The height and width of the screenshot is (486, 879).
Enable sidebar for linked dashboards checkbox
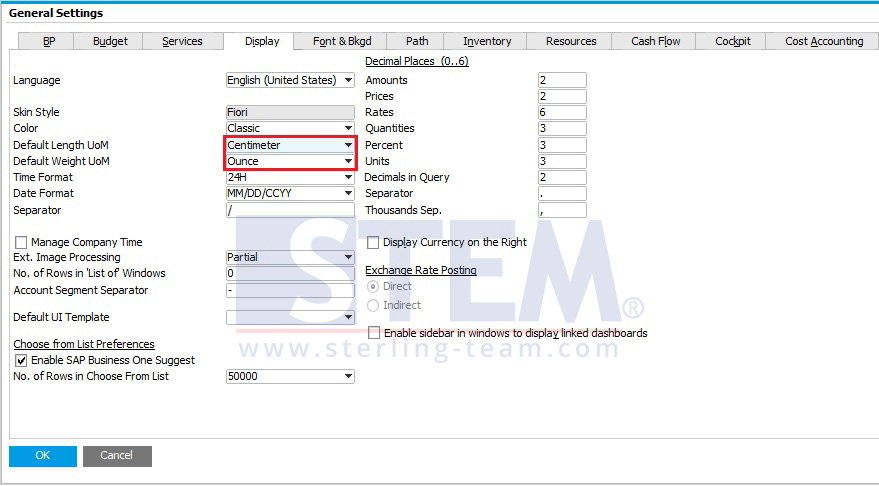click(374, 333)
